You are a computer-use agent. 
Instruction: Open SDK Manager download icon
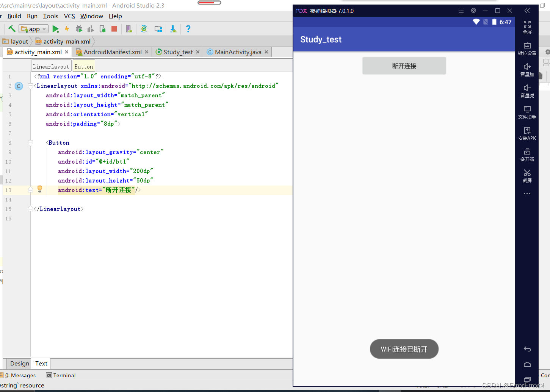[173, 29]
